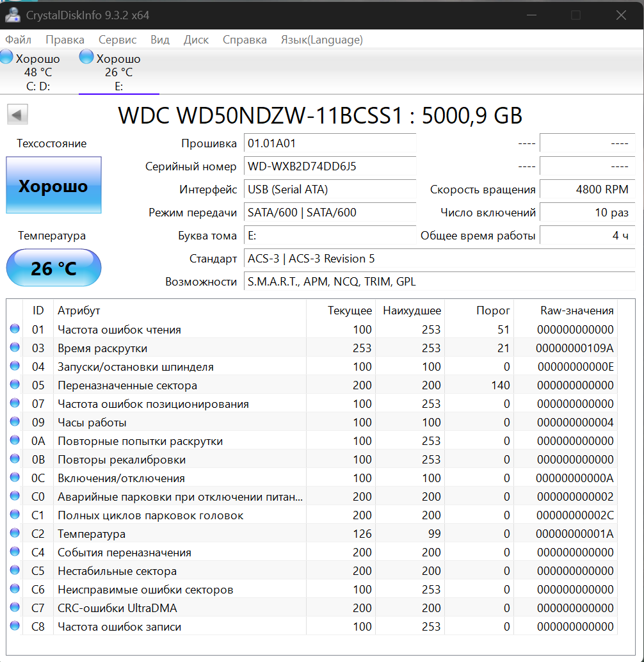Screen dimensions: 644x662
Task: Click status icon of row 0A Повторные попытки раскрутки
Action: [x=15, y=440]
